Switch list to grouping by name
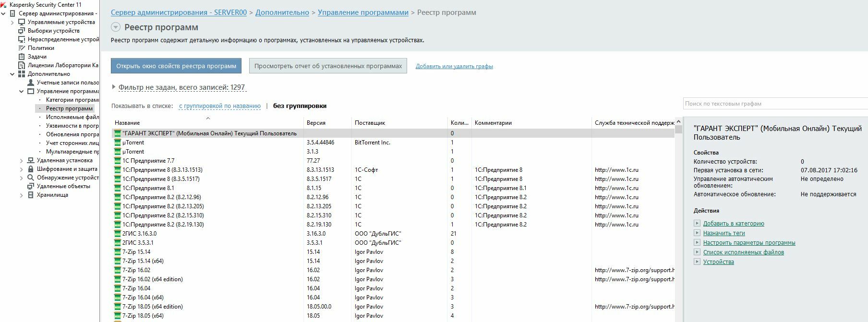Viewport: 868px width, 322px height. 219,106
